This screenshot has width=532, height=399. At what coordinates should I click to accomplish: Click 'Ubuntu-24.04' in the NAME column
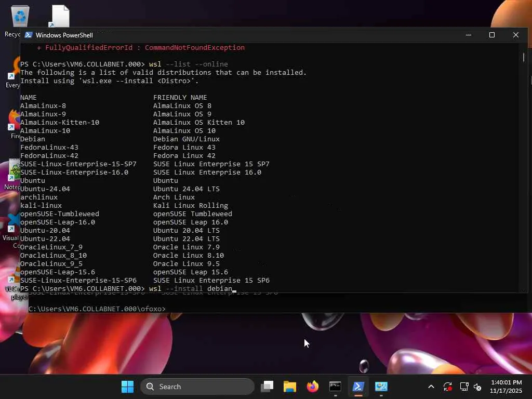45,189
